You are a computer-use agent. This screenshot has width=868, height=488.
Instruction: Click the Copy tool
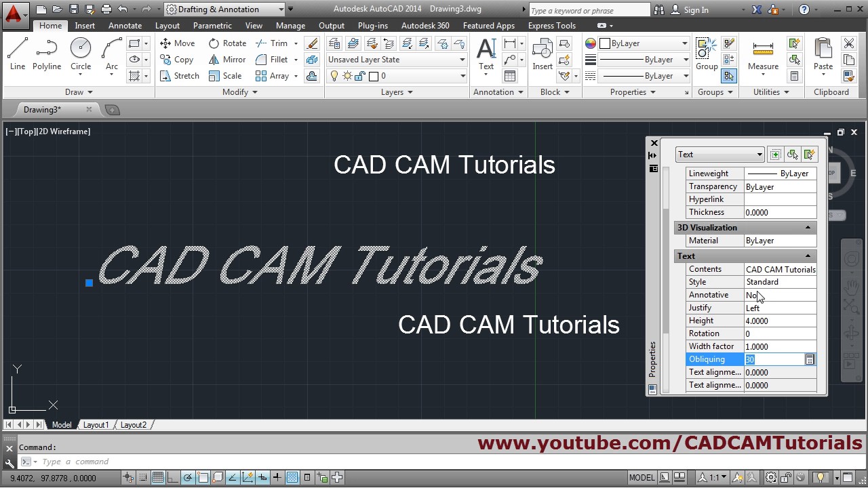pyautogui.click(x=177, y=60)
